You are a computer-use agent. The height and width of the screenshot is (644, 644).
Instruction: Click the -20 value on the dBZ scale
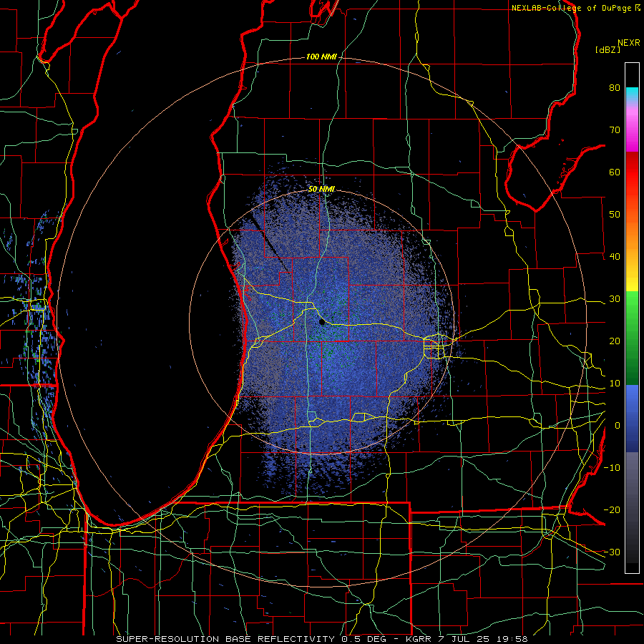(x=612, y=510)
